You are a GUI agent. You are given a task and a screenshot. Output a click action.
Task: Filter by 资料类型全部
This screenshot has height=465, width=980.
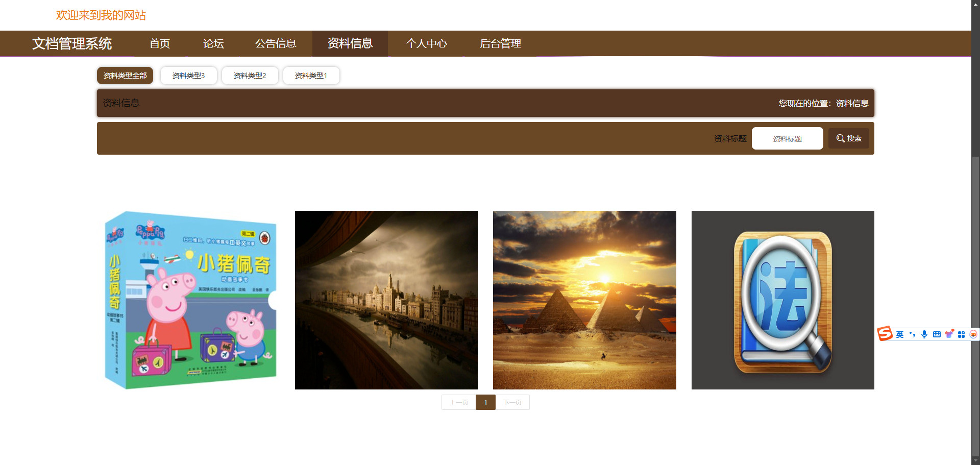pos(125,76)
